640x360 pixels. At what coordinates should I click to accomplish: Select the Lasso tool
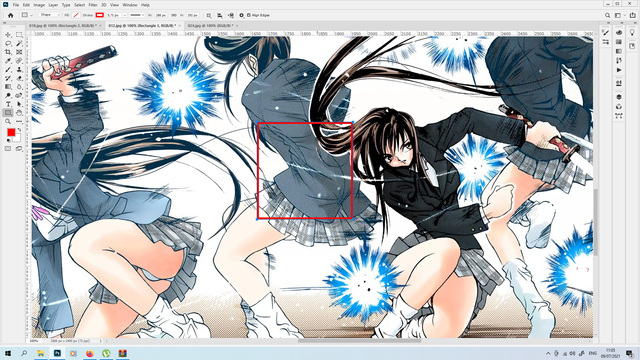(x=8, y=43)
